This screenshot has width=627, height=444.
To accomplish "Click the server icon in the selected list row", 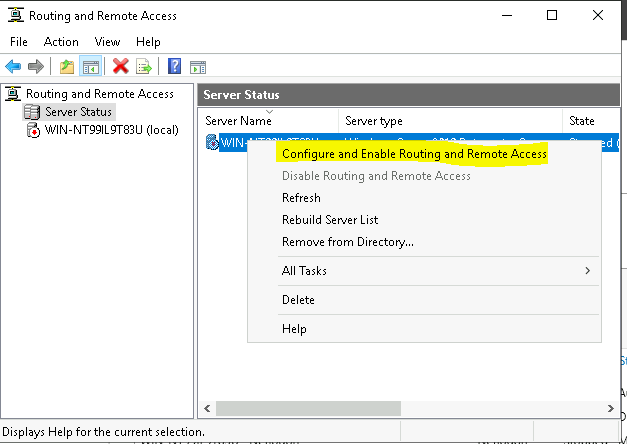I will [212, 142].
